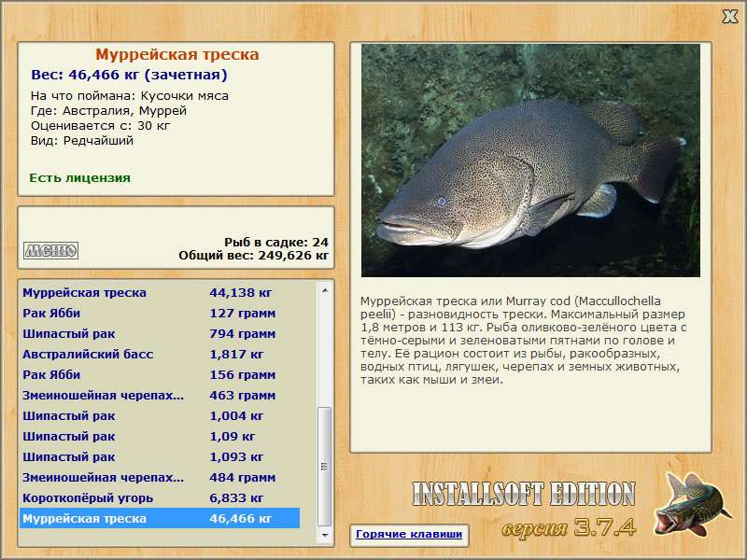This screenshot has height=560, width=747.
Task: Select Шипастый рак 1,004 кг row
Action: pyautogui.click(x=160, y=415)
